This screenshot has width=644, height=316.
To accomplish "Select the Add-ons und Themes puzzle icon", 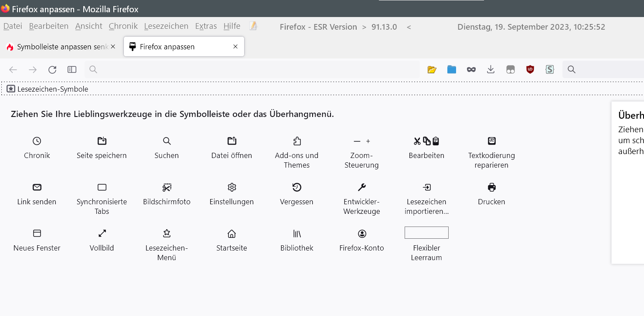I will (296, 141).
